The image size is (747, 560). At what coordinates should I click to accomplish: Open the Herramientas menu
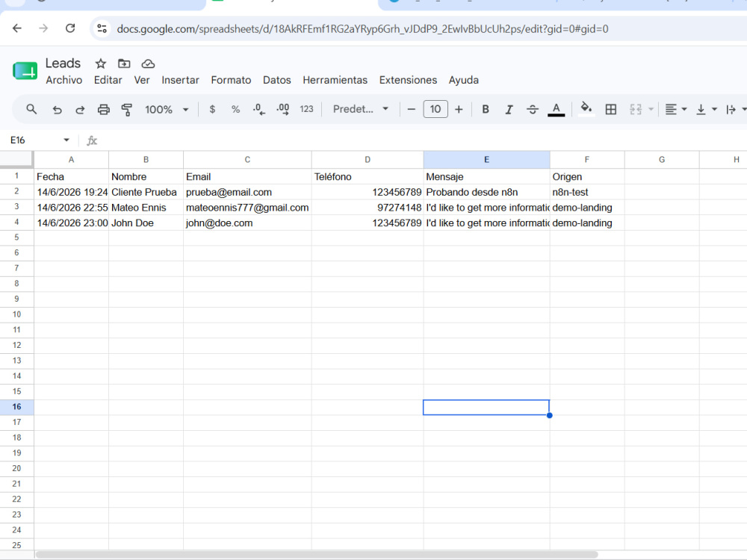335,80
